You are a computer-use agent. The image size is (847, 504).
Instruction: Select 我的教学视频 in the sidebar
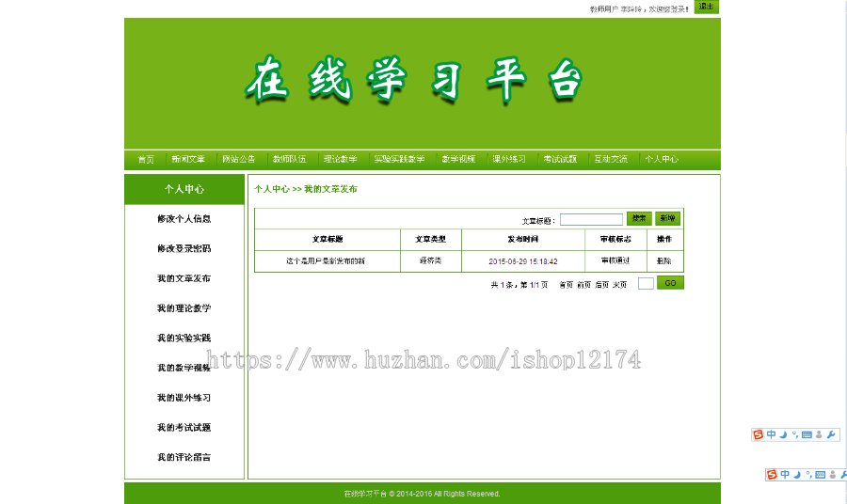coord(184,368)
